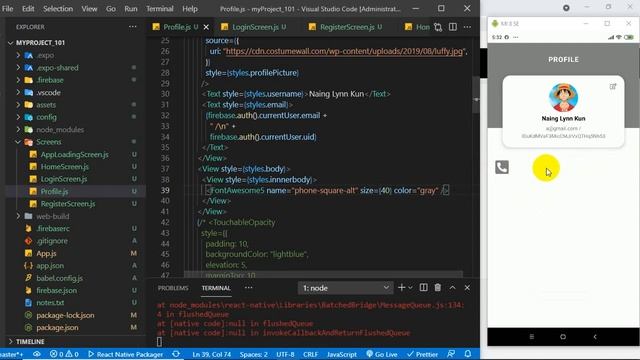Open App.js file
This screenshot has width=640, height=360.
pyautogui.click(x=46, y=253)
